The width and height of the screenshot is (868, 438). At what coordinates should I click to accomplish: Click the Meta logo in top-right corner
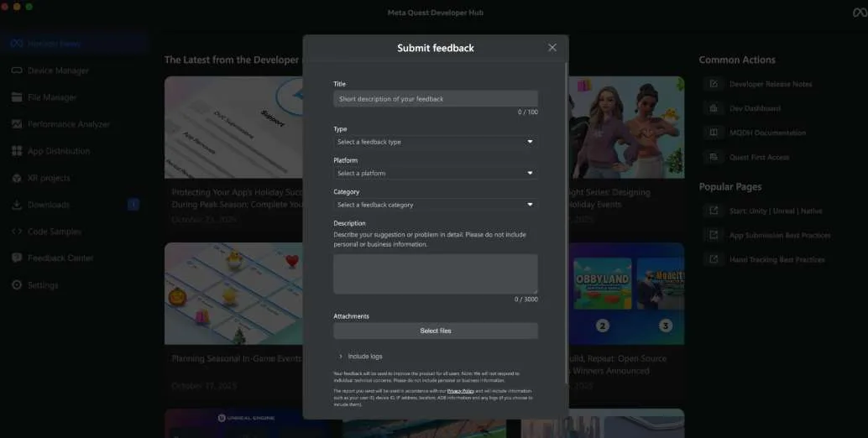click(x=860, y=12)
